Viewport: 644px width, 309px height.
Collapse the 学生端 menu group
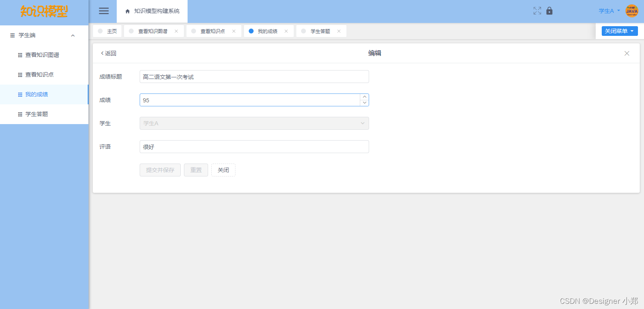point(73,35)
